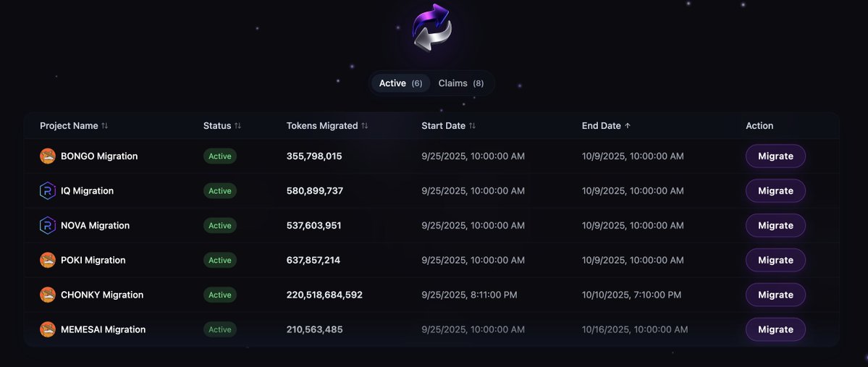Click the IQ Migration Active status badge
This screenshot has height=367, width=868.
220,191
